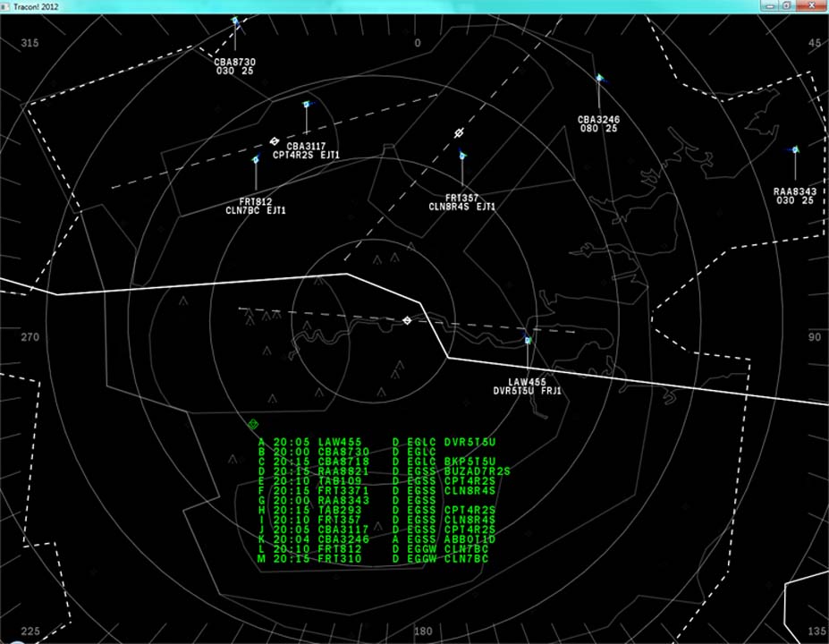Click the CBA3117 CPT4R2S data tag

pyautogui.click(x=306, y=150)
